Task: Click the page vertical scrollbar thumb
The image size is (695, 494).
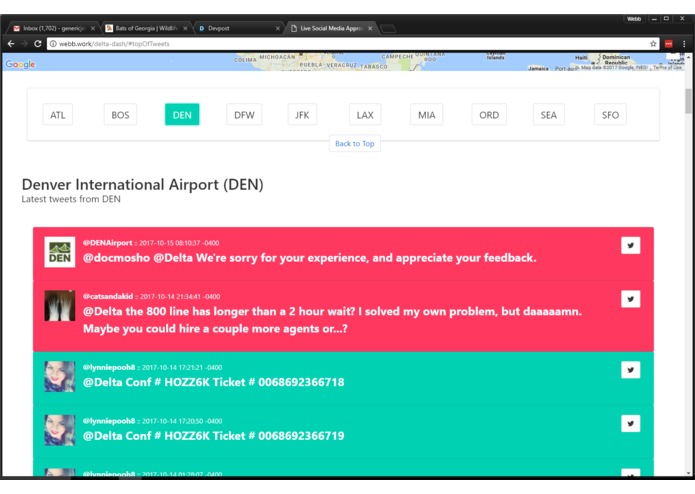Action: coord(688,101)
